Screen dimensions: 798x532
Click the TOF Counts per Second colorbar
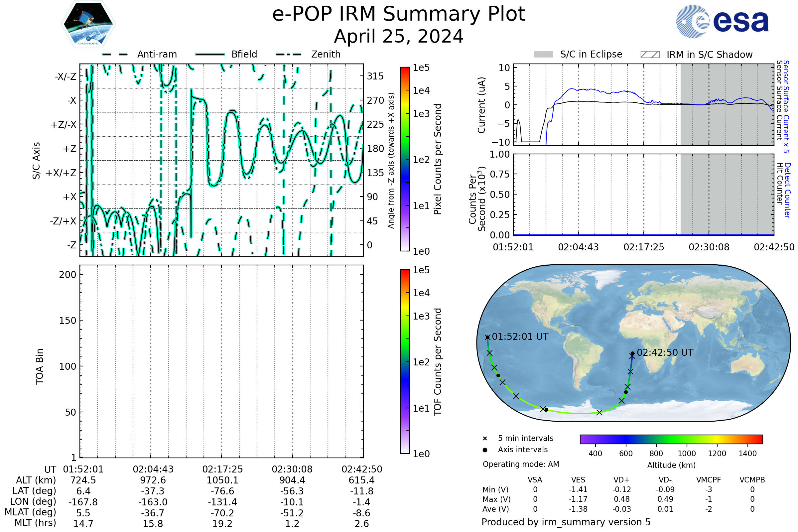(405, 361)
